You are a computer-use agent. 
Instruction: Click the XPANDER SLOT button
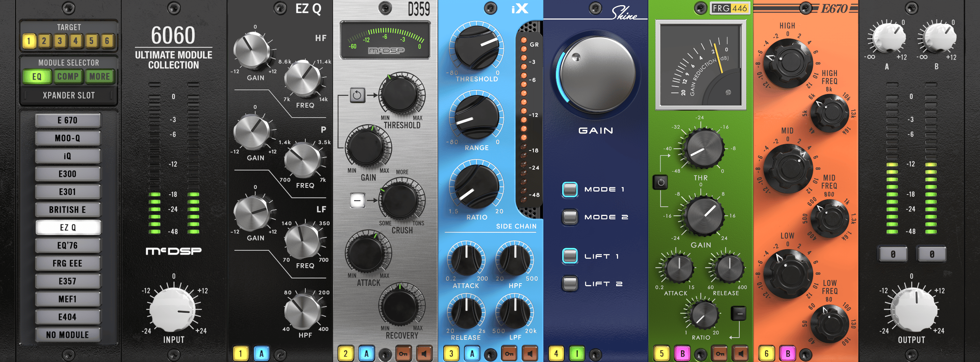click(68, 95)
